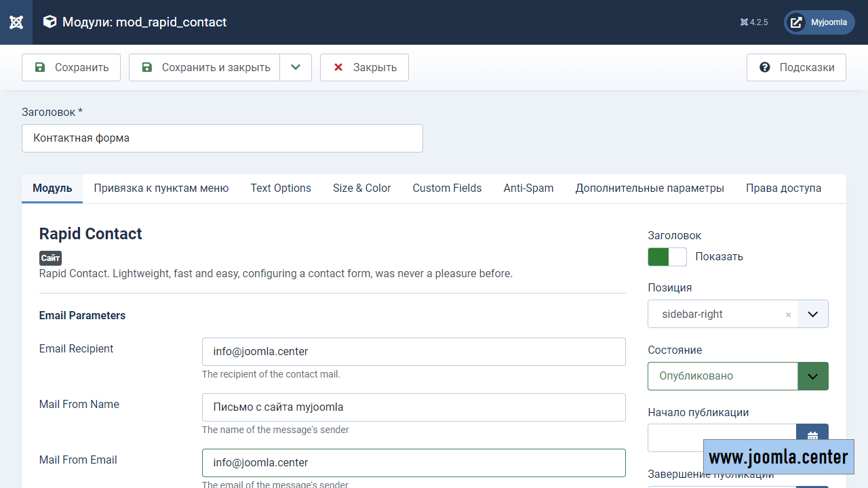Open Подсказки help button
The width and height of the screenshot is (868, 488).
[x=796, y=68]
